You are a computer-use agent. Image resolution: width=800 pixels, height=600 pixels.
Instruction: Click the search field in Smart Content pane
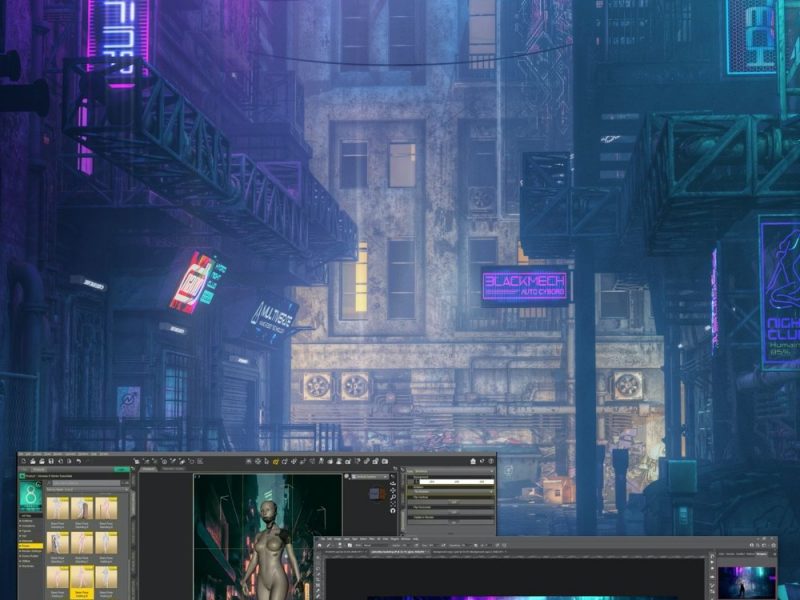point(86,483)
